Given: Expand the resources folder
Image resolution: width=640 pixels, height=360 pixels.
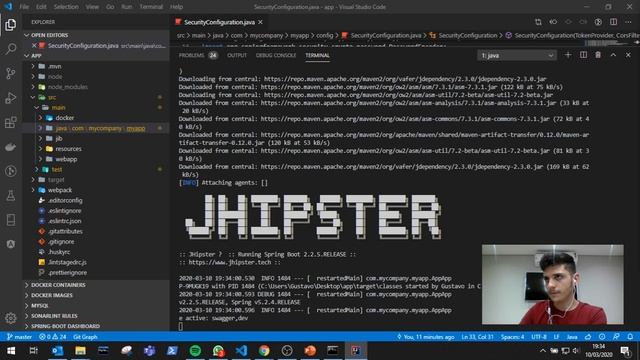Looking at the screenshot, I should 40,149.
